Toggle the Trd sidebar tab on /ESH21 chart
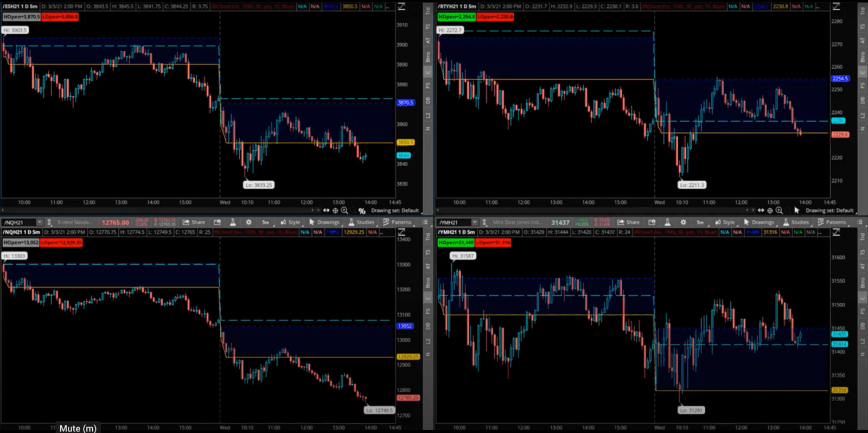The image size is (868, 433). click(x=427, y=11)
